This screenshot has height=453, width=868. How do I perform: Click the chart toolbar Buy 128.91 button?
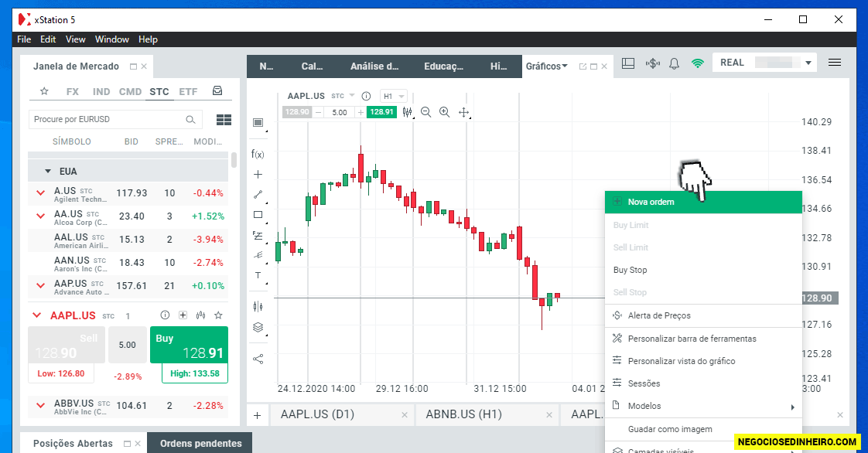coord(381,112)
